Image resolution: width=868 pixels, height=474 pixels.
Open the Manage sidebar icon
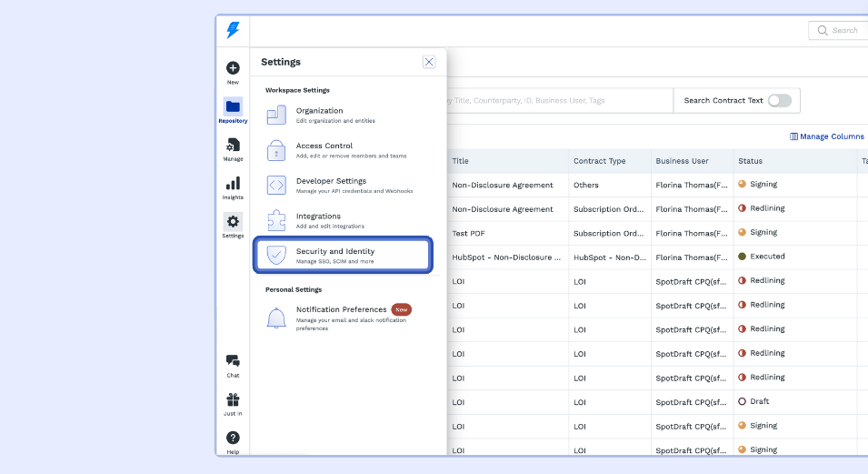233,146
